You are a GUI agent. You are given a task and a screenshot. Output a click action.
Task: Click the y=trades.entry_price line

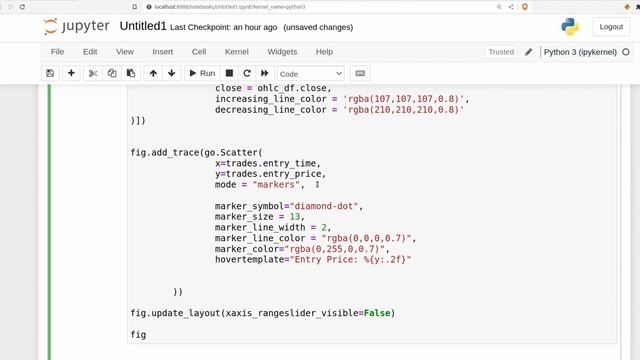(271, 174)
